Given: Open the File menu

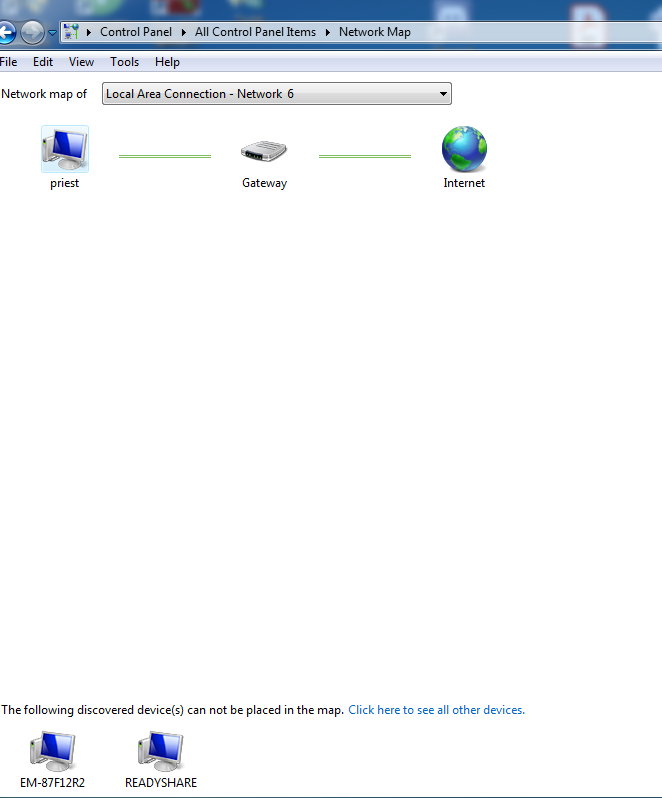Looking at the screenshot, I should coord(8,62).
